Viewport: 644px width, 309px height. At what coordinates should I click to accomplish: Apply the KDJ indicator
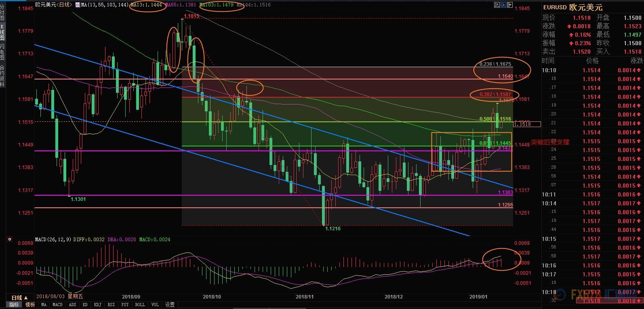[97, 305]
